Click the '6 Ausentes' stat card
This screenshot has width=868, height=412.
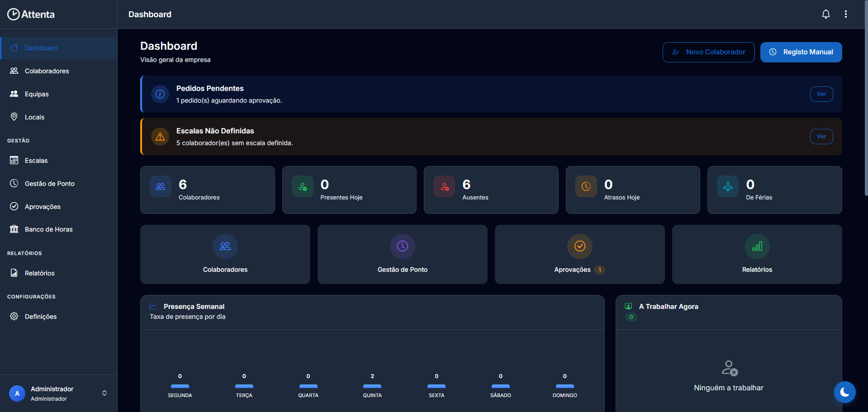click(491, 190)
